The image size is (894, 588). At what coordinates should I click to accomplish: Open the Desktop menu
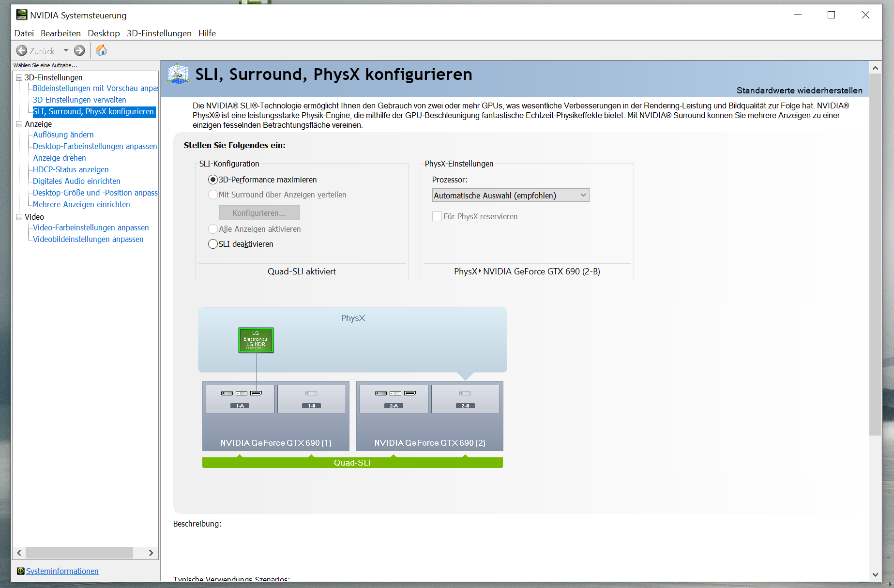104,33
